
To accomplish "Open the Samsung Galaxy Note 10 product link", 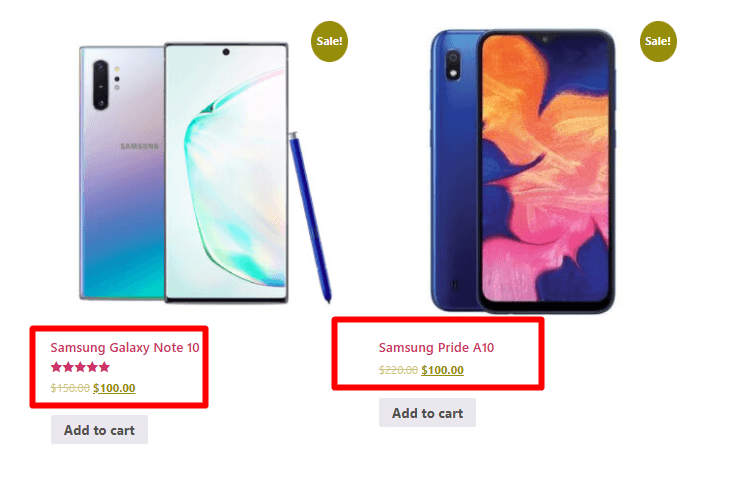I will 125,348.
